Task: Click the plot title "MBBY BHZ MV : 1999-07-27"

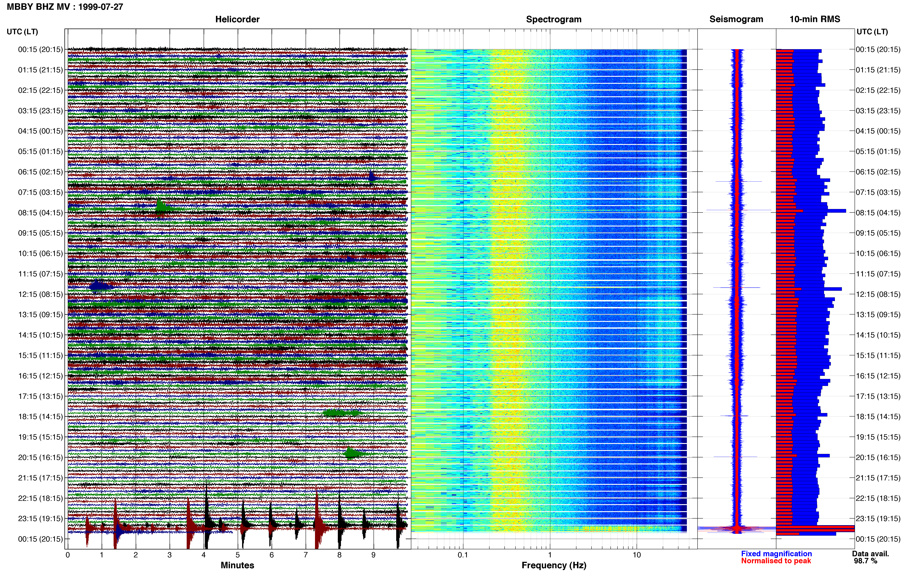Action: coord(65,6)
